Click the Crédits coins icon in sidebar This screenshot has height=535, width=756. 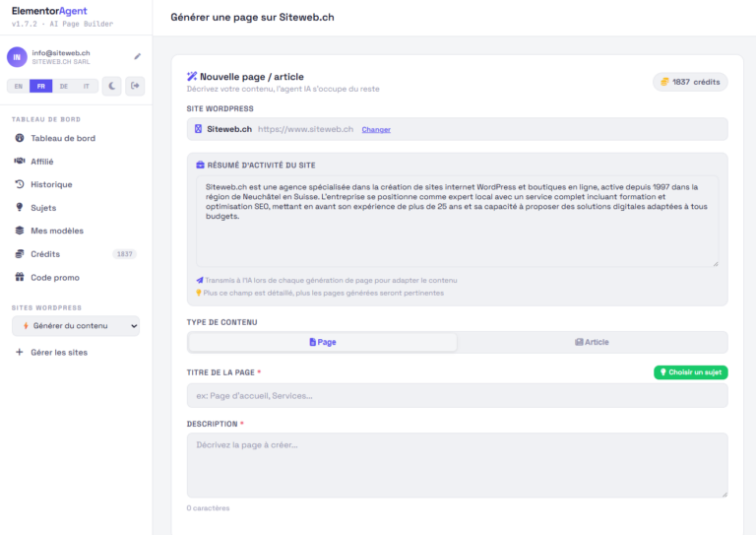pyautogui.click(x=20, y=253)
